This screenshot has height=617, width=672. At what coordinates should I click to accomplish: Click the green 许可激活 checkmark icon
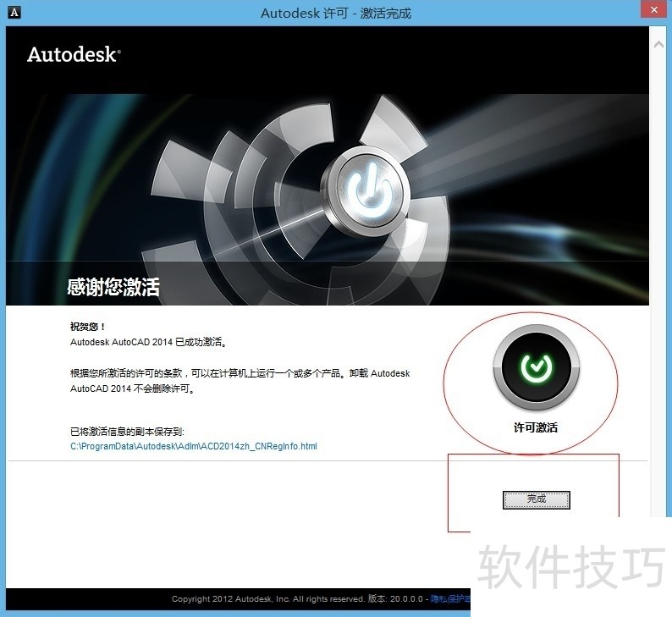tap(536, 366)
